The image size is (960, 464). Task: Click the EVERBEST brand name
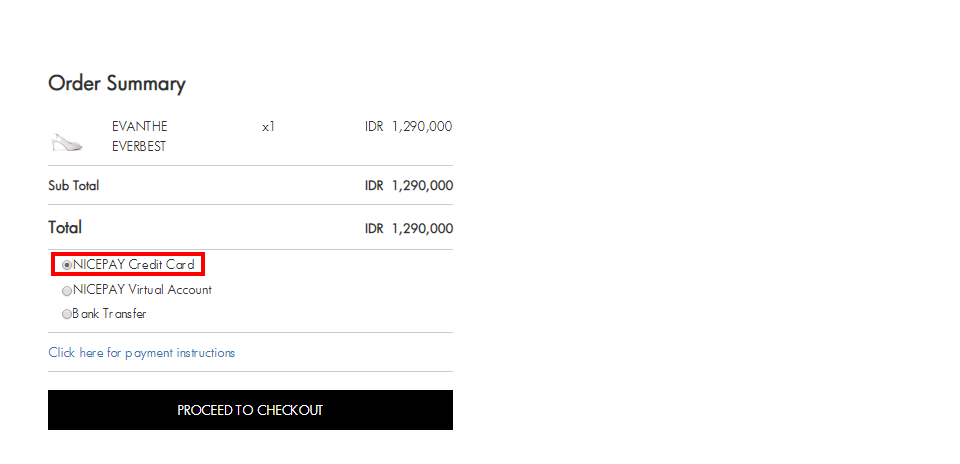pos(139,147)
